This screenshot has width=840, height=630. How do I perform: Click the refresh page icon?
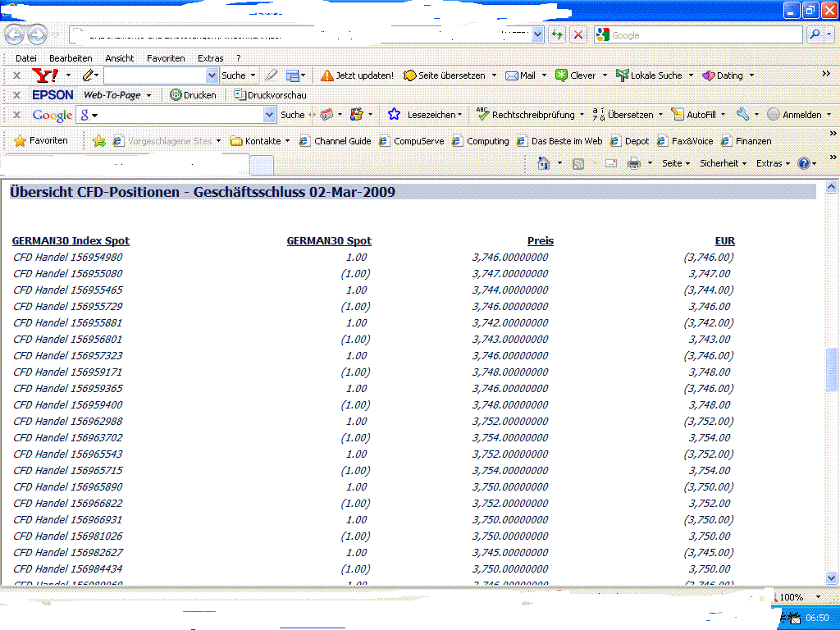tap(558, 34)
